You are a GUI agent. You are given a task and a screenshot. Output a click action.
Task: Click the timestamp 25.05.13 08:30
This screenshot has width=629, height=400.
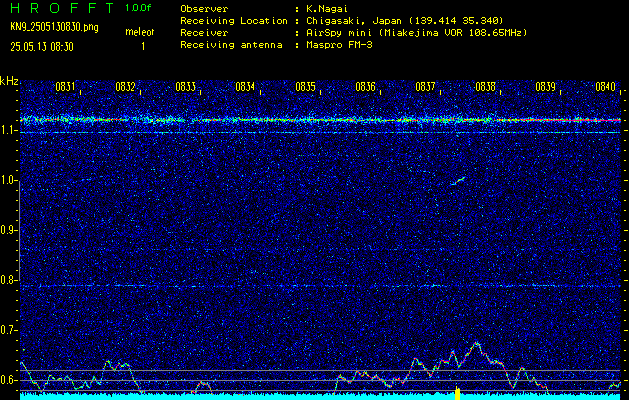[42, 47]
